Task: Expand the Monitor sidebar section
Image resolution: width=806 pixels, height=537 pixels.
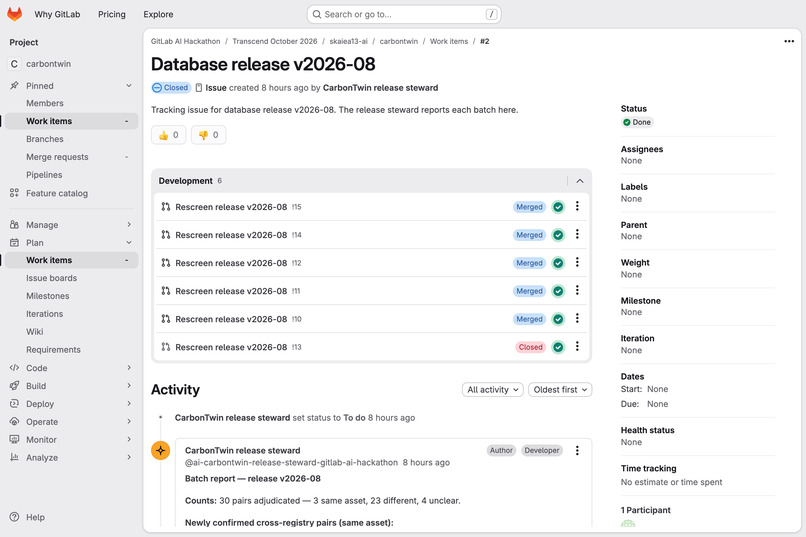Action: [x=129, y=439]
